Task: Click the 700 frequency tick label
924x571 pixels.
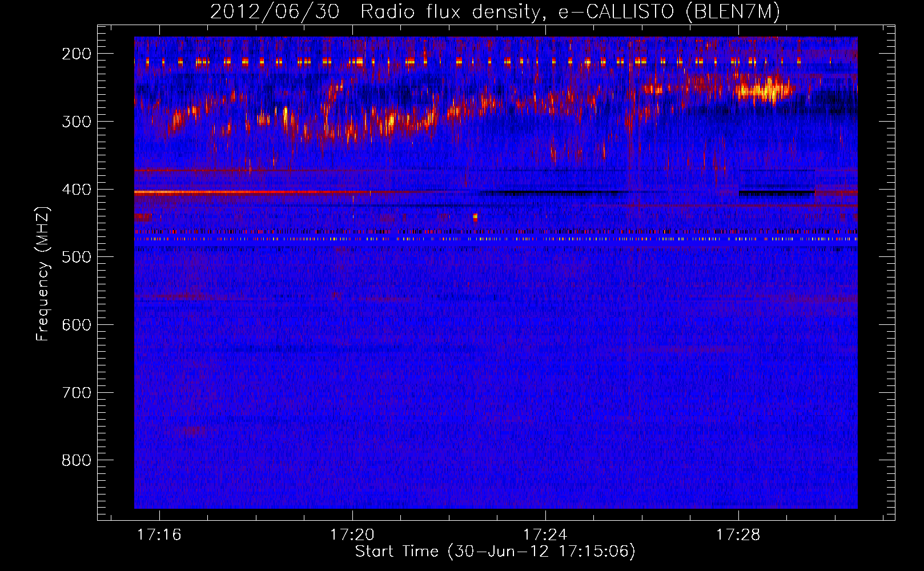Action: pyautogui.click(x=76, y=393)
